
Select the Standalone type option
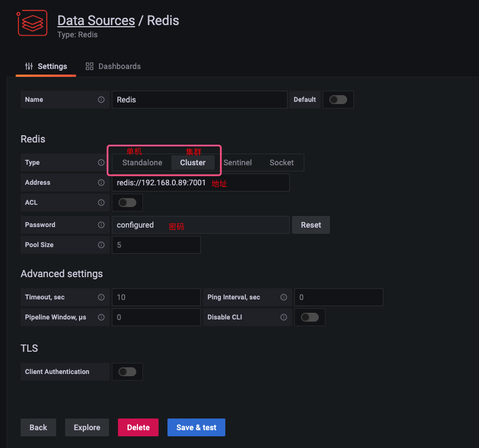(142, 163)
